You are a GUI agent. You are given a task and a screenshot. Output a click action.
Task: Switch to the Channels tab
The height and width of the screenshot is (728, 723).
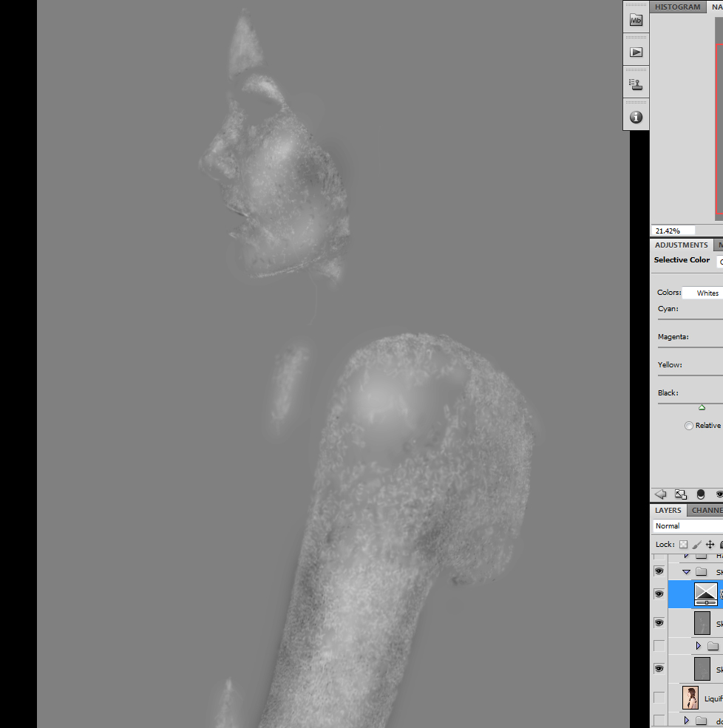pos(706,510)
